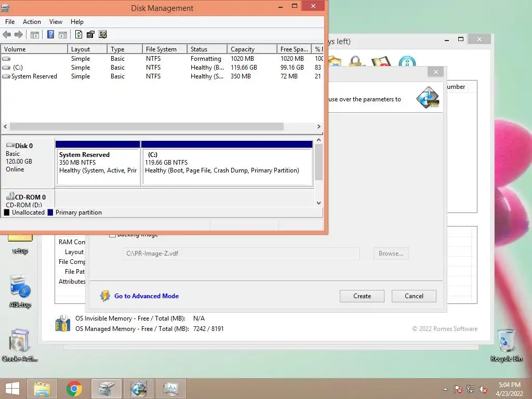Click the volume list scroll right arrow
The width and height of the screenshot is (532, 399).
click(x=318, y=126)
